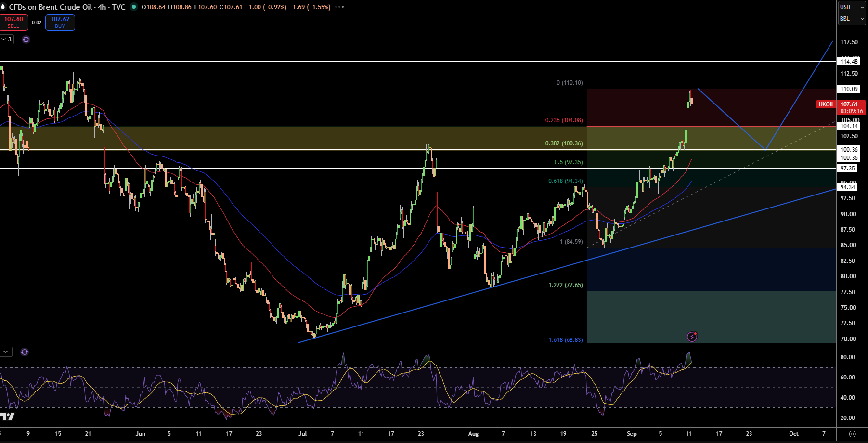868x443 pixels.
Task: Click the RSI scale 20.00 value
Action: tap(848, 418)
